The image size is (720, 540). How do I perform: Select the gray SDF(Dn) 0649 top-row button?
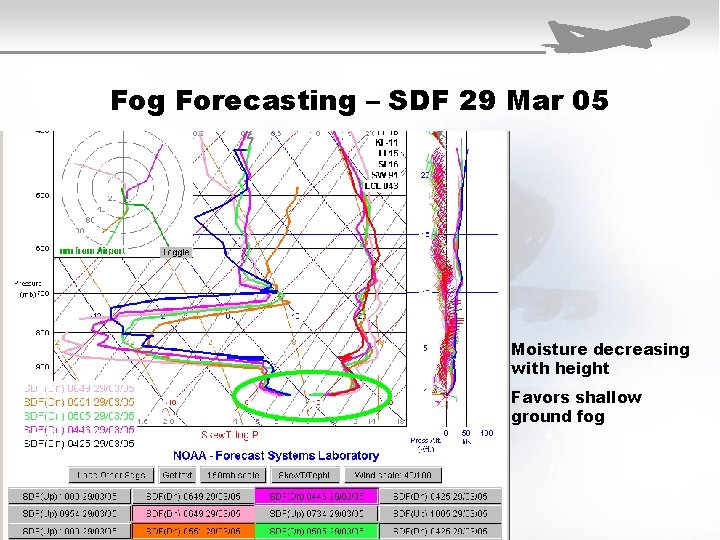[x=193, y=496]
